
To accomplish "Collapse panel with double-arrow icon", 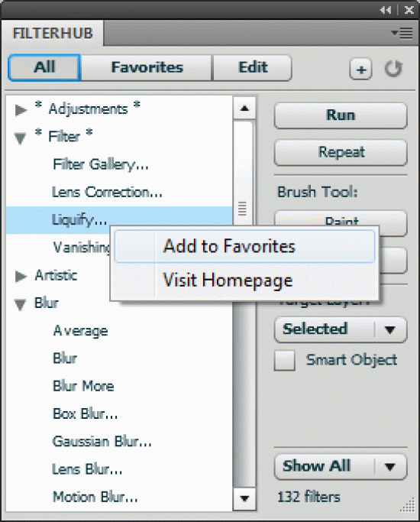I will (x=386, y=11).
